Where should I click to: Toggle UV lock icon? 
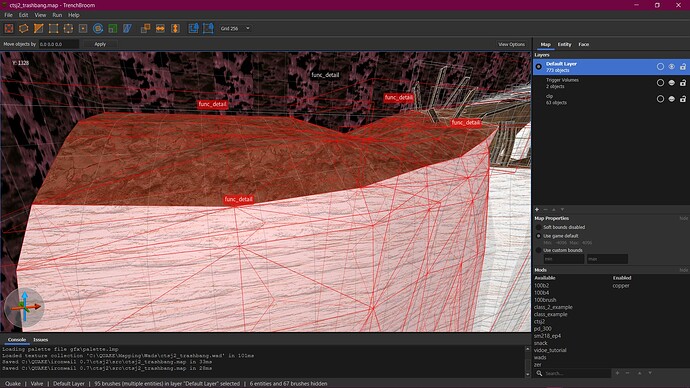(x=208, y=29)
